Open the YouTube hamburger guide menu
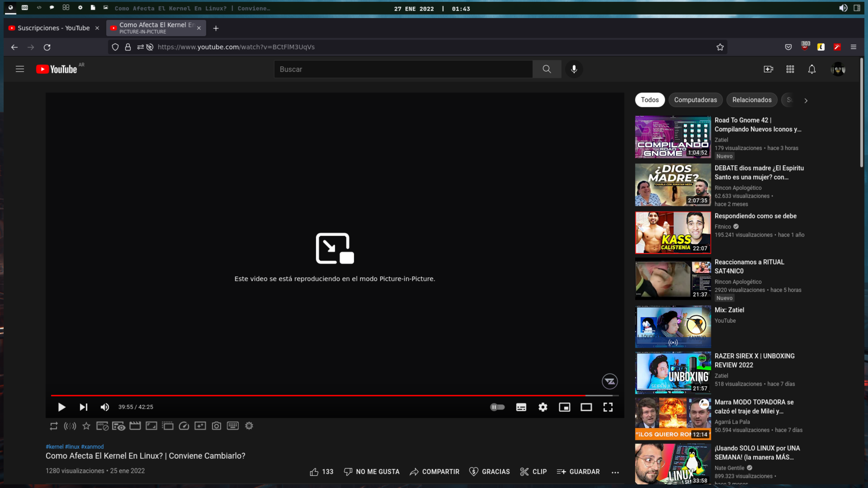This screenshot has height=488, width=868. coord(20,69)
